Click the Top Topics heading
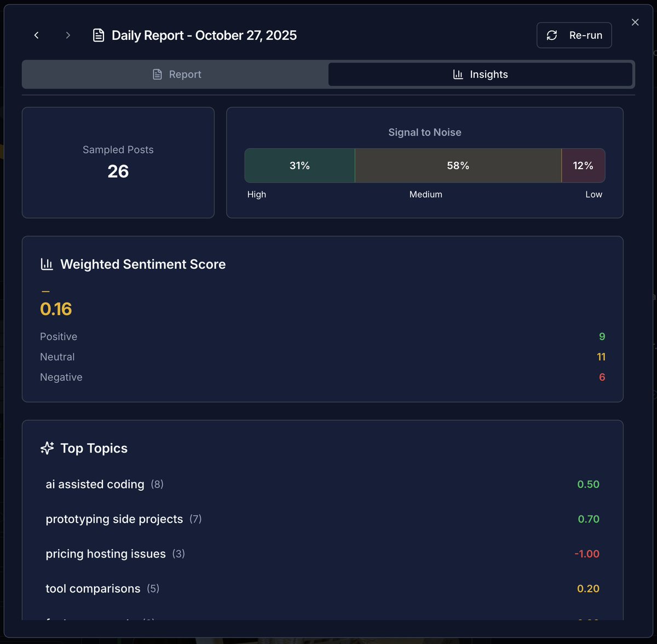The width and height of the screenshot is (657, 644). [94, 448]
